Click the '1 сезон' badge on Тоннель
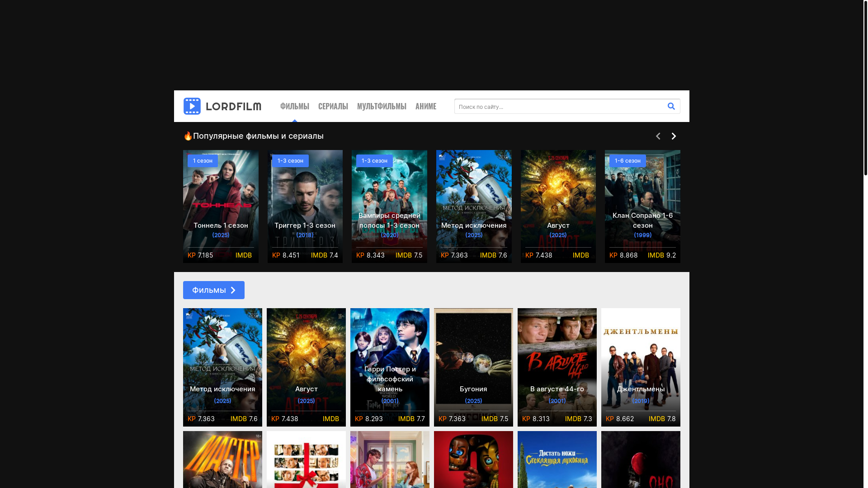The height and width of the screenshot is (488, 868). (x=203, y=161)
